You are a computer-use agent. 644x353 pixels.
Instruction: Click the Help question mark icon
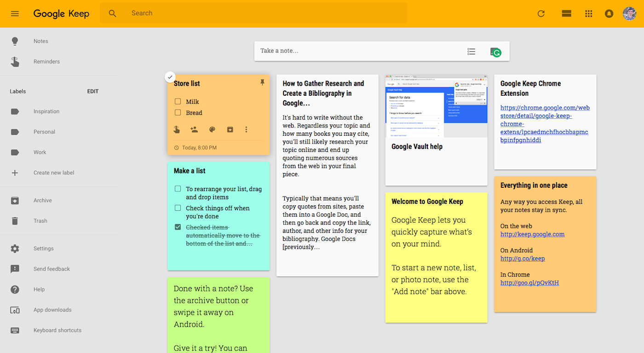point(15,289)
